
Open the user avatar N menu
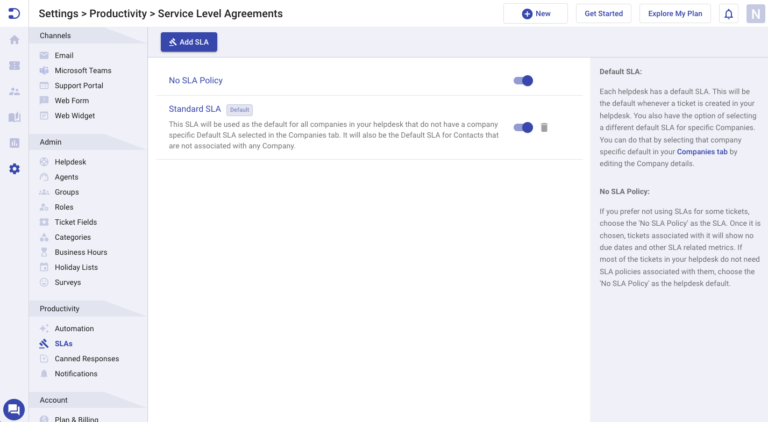[755, 14]
